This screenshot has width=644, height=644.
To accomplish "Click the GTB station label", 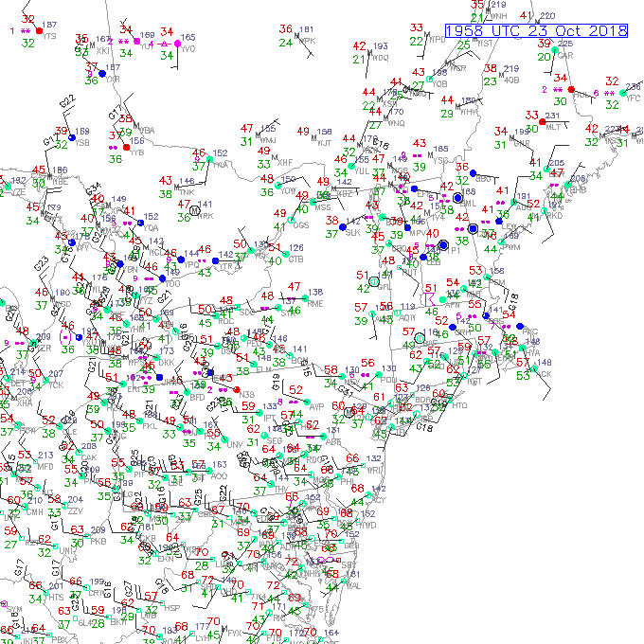I will tap(295, 259).
